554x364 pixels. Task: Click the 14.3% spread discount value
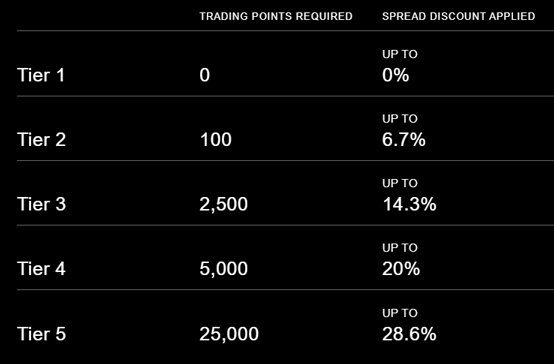click(x=409, y=204)
